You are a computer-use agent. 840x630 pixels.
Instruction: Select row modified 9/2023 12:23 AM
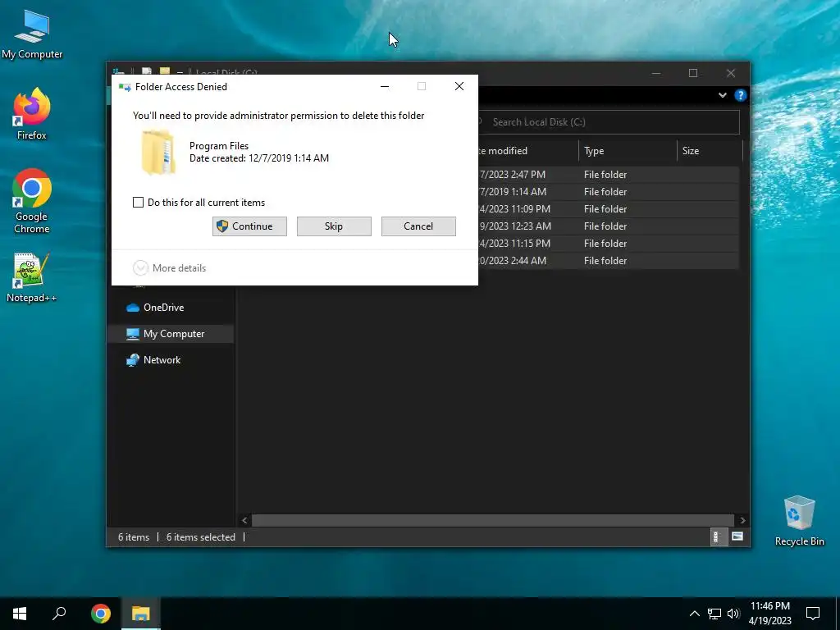[x=608, y=226]
